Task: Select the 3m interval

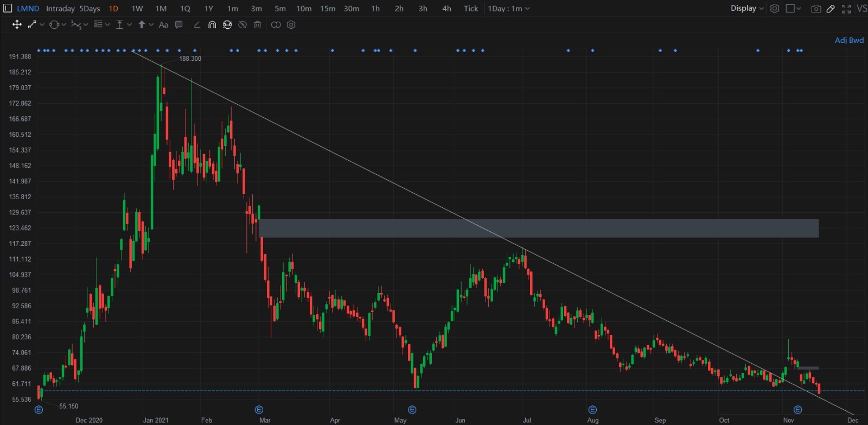Action: point(257,9)
